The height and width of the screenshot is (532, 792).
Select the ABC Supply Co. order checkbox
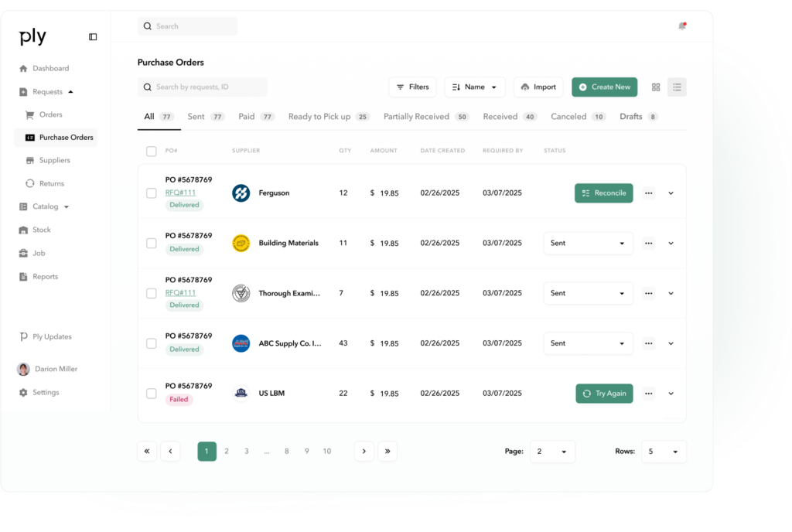click(x=152, y=343)
